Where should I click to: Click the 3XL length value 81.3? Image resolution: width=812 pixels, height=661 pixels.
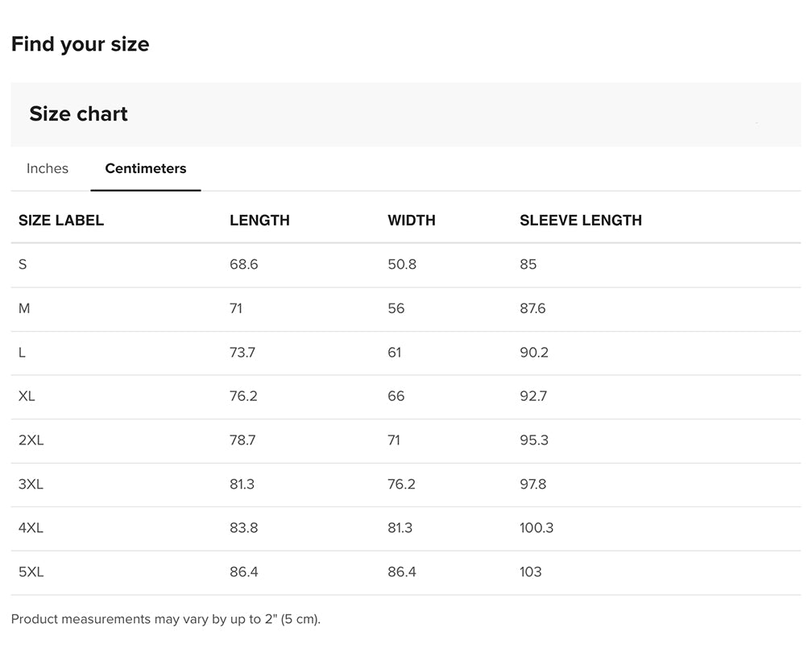243,484
